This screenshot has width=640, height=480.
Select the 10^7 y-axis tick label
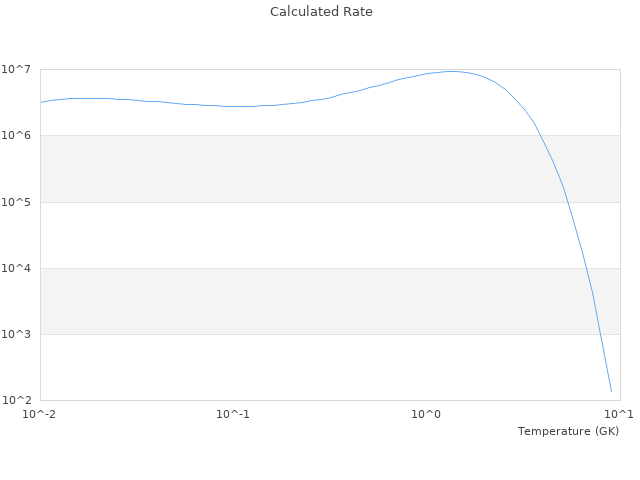(x=19, y=69)
